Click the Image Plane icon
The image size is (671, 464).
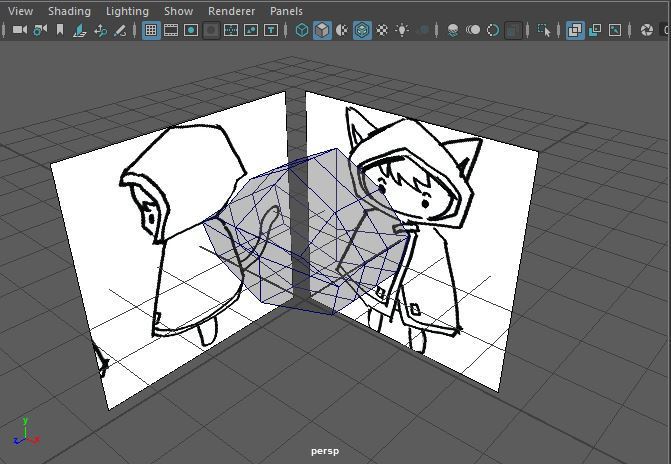[x=80, y=30]
